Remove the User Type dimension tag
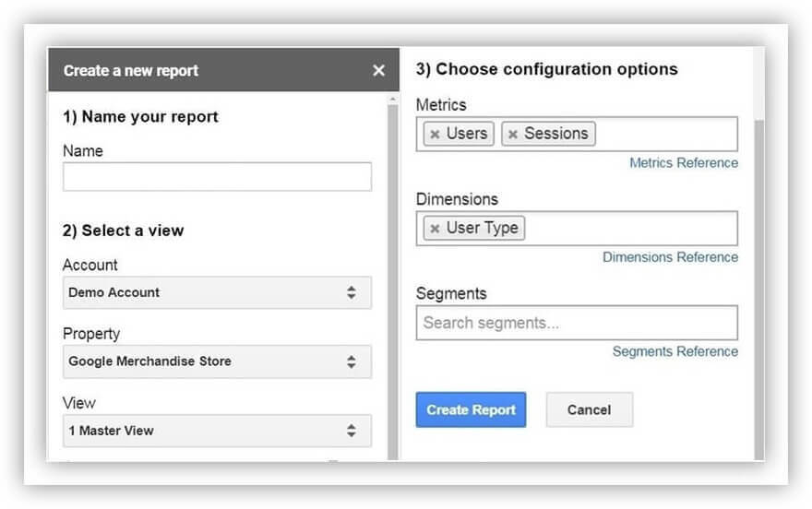 (435, 229)
